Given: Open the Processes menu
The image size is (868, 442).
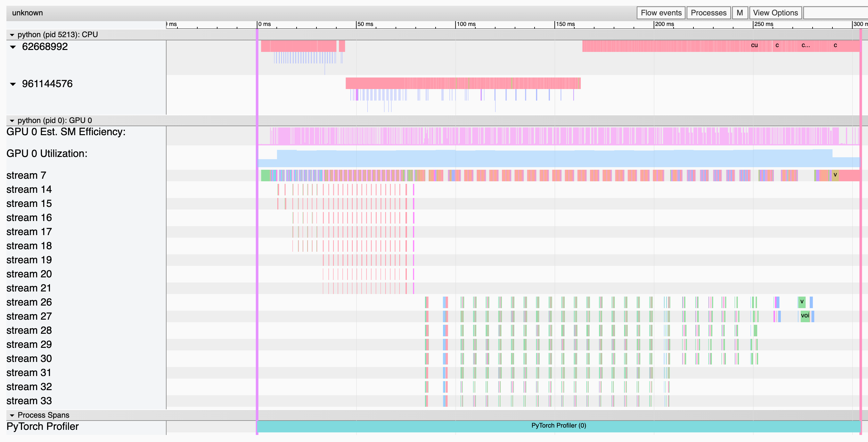Looking at the screenshot, I should (x=708, y=13).
